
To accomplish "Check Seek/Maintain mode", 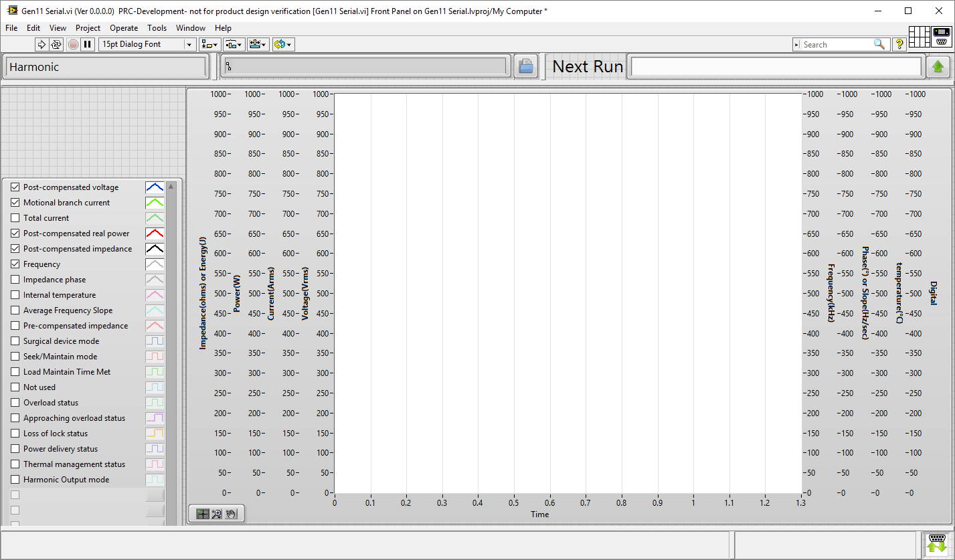I will pyautogui.click(x=15, y=357).
